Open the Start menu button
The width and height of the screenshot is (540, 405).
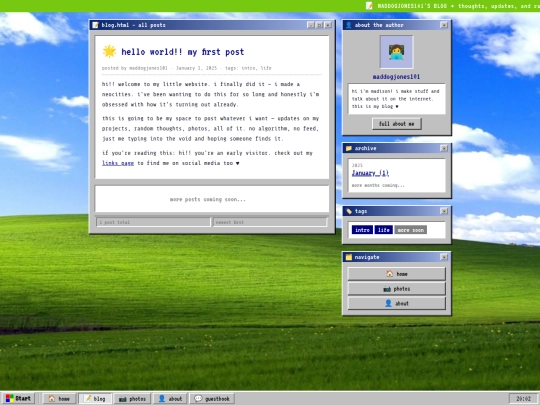pyautogui.click(x=18, y=398)
